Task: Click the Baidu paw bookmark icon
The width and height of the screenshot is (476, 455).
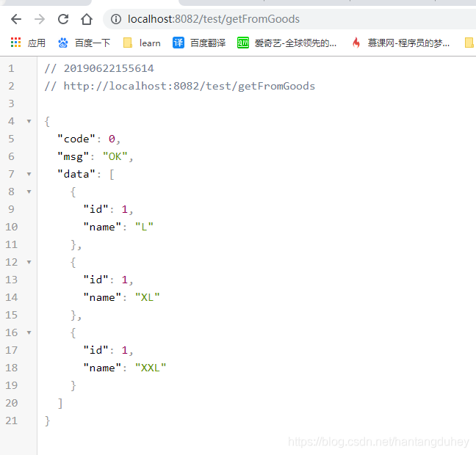Action: tap(63, 43)
